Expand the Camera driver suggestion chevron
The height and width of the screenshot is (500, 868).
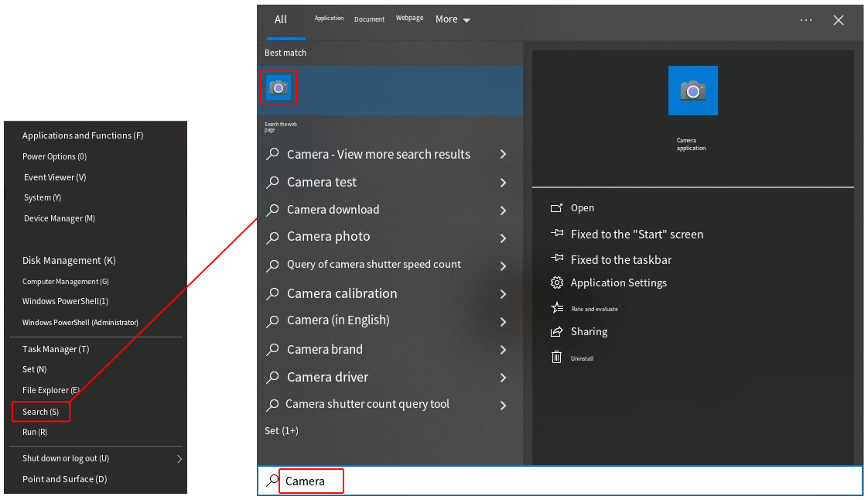(x=503, y=378)
